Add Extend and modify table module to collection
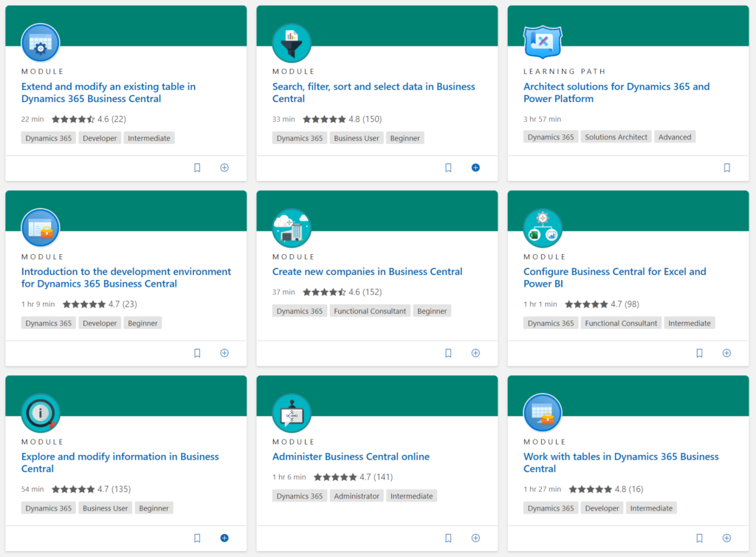This screenshot has width=756, height=557. click(224, 168)
